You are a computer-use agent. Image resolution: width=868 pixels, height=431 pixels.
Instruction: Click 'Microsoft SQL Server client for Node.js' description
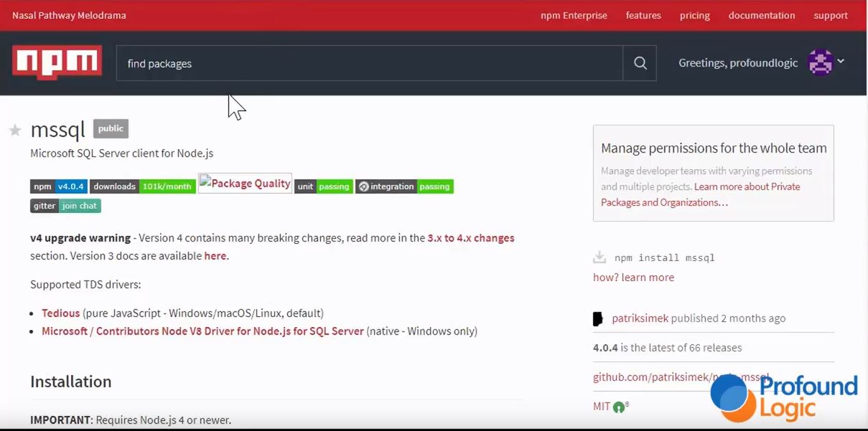click(121, 153)
